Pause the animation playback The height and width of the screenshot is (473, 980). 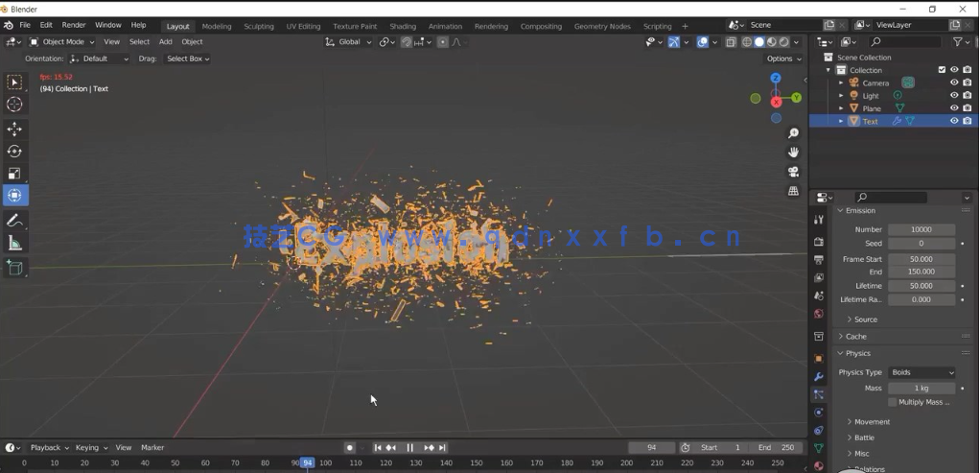pos(410,448)
